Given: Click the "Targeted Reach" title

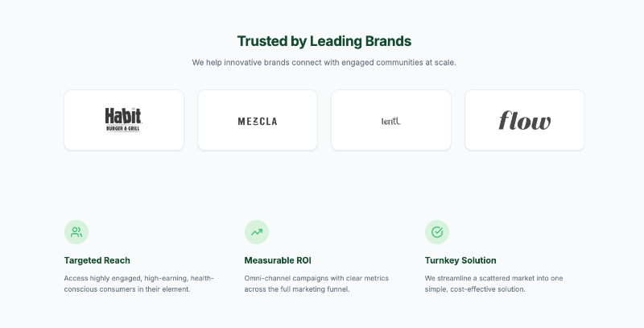Looking at the screenshot, I should 97,260.
